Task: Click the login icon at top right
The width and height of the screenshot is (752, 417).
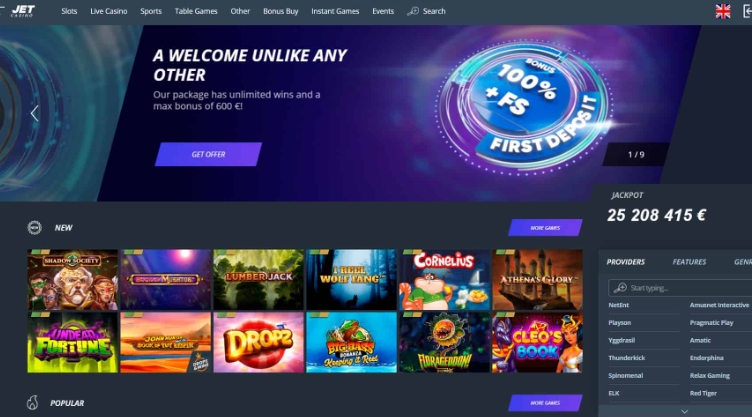Action: pos(747,11)
